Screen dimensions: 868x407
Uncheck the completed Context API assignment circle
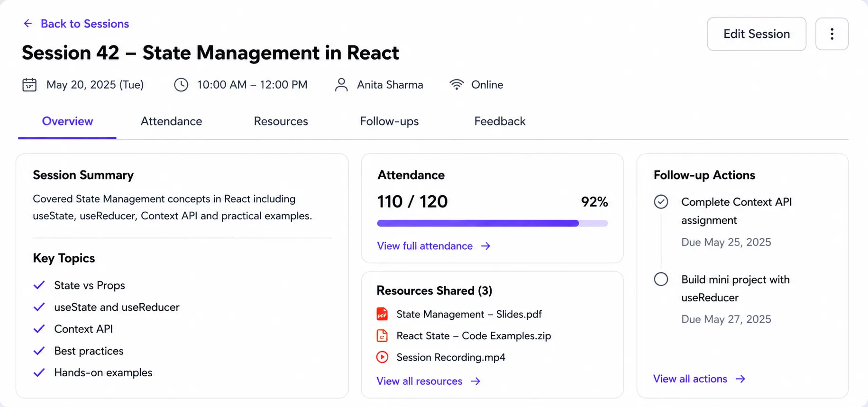tap(661, 202)
